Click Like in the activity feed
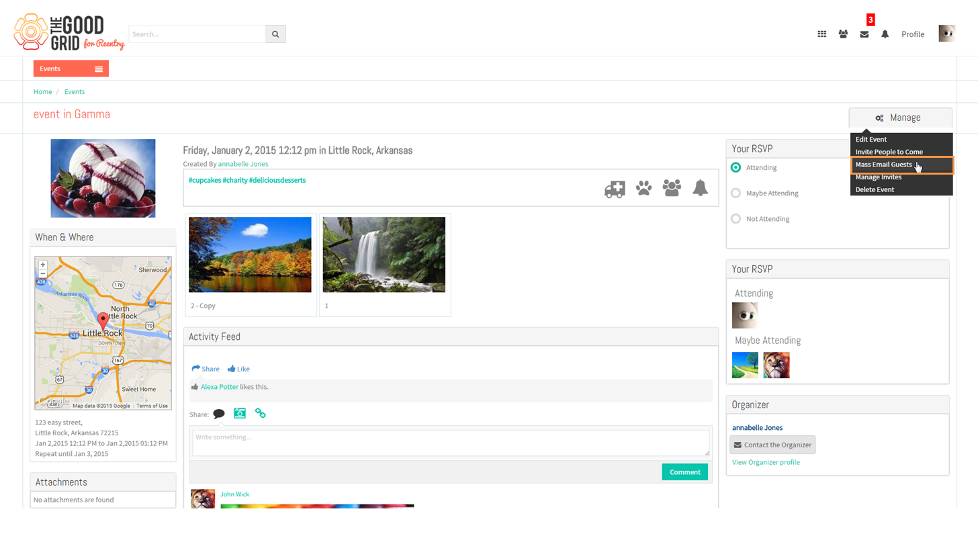 pos(238,369)
